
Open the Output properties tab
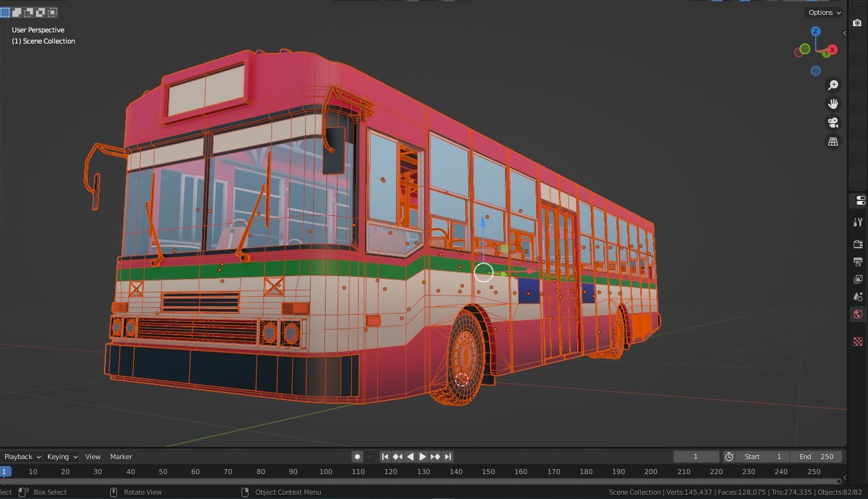[857, 262]
